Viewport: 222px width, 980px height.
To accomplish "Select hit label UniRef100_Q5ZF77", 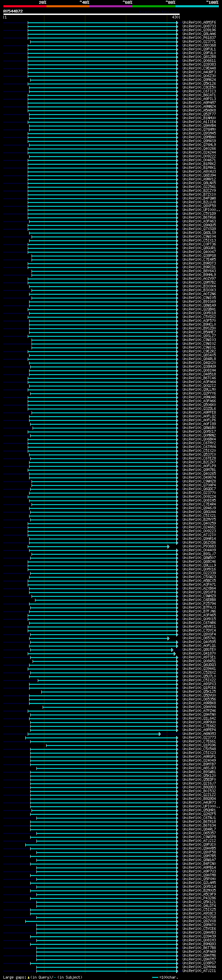I will [199, 114].
